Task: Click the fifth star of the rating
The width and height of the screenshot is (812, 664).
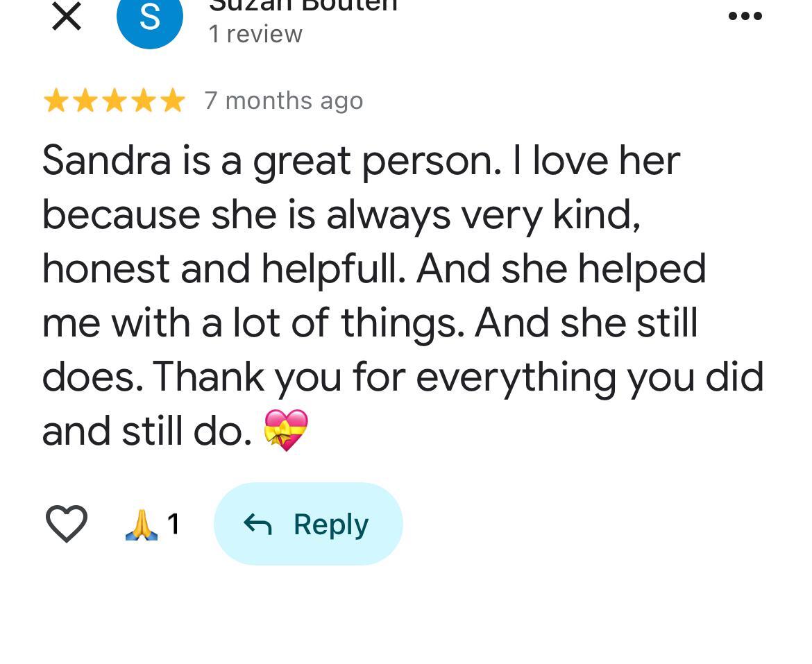Action: point(172,101)
